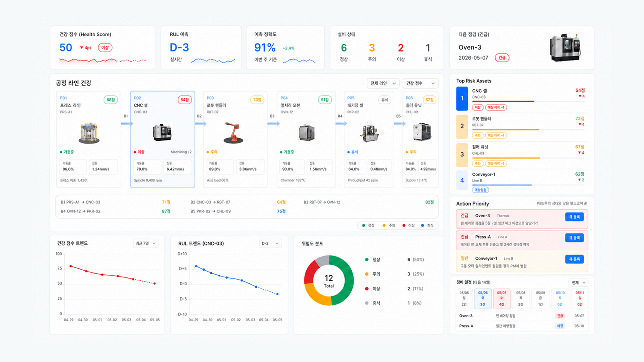Click the green 88점 score badge on P01

coord(111,100)
